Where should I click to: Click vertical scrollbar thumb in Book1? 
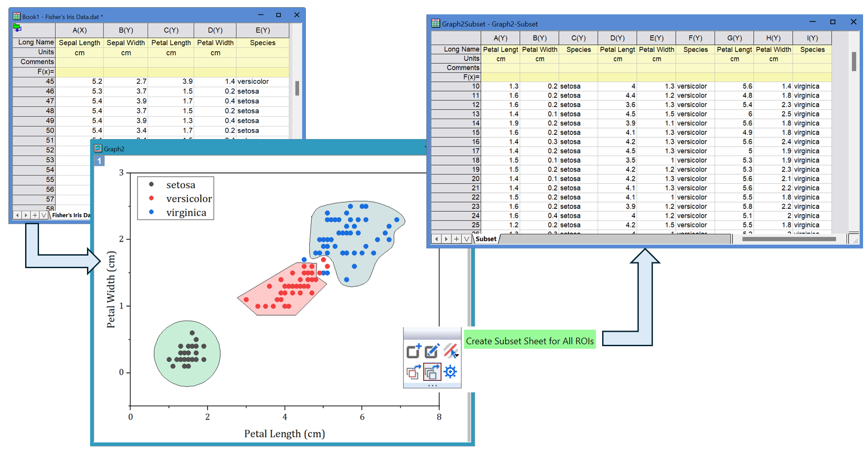point(297,88)
